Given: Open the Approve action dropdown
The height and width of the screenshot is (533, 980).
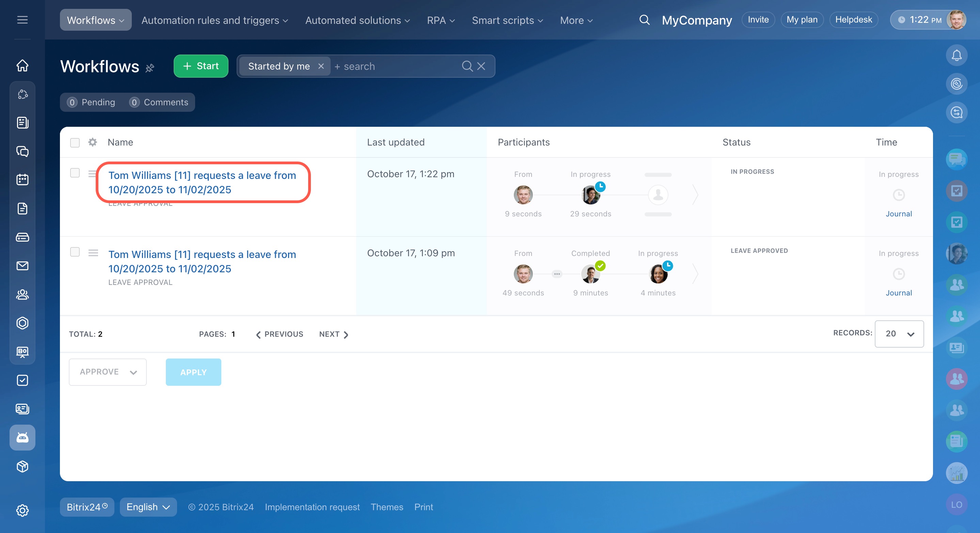Looking at the screenshot, I should coord(108,372).
